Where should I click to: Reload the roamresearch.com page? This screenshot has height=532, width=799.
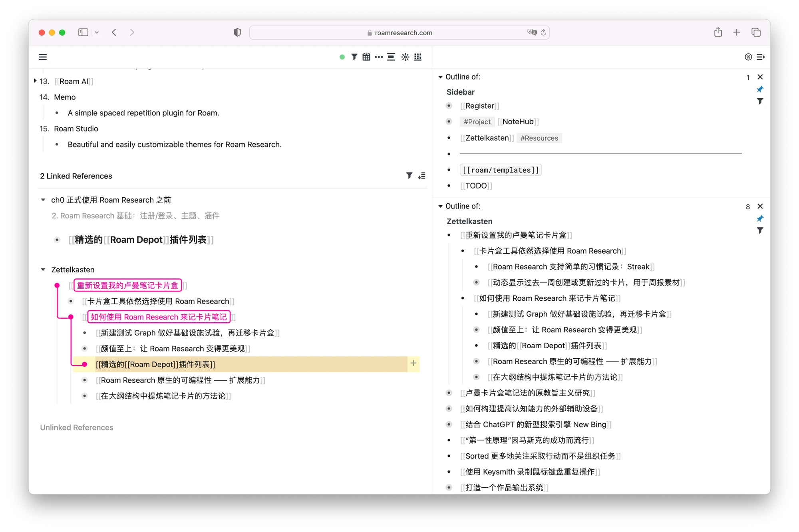543,32
